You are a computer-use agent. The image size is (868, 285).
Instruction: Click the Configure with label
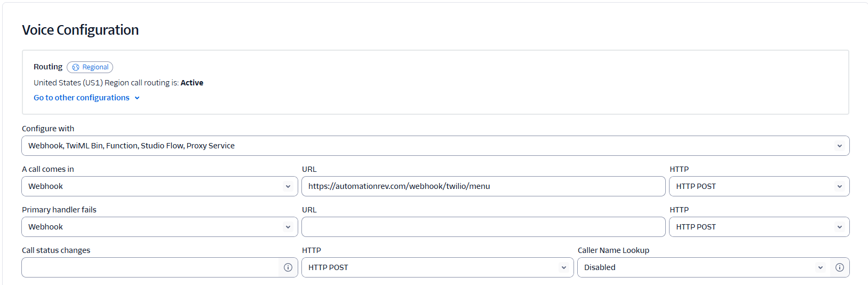(48, 129)
